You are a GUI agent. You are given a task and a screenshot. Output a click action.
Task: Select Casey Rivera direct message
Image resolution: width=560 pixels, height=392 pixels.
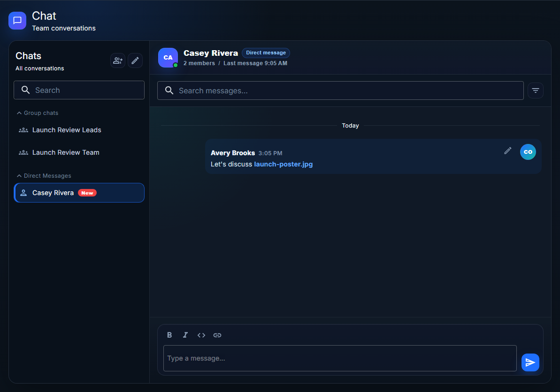click(79, 193)
